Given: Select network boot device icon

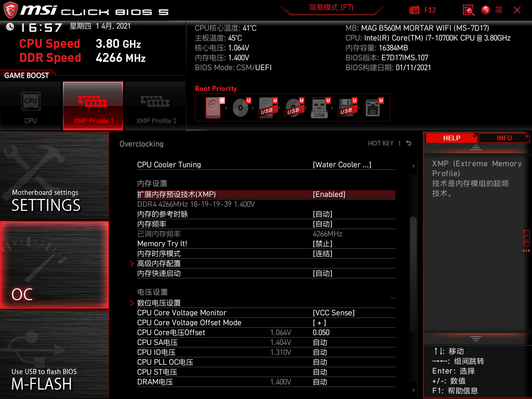Looking at the screenshot, I should (x=374, y=108).
